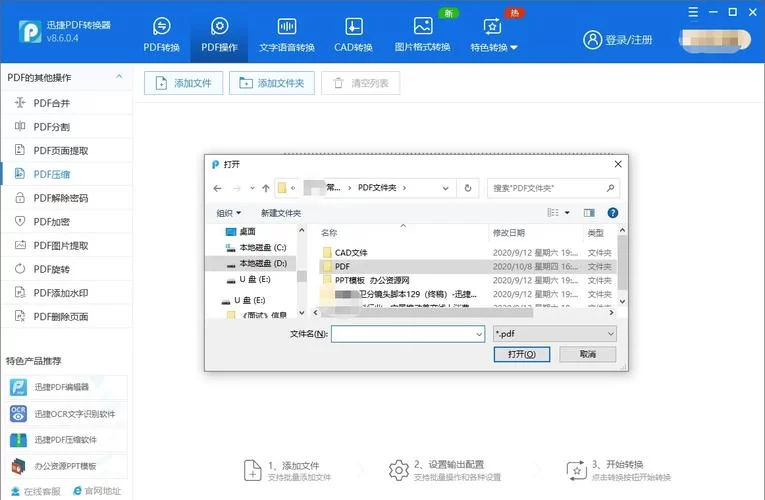Viewport: 765px width, 500px height.
Task: Select PDF旋转 in the sidebar
Action: click(67, 269)
